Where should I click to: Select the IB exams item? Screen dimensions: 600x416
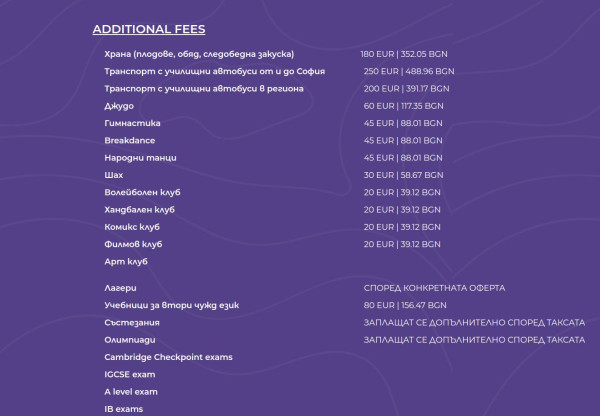[123, 409]
